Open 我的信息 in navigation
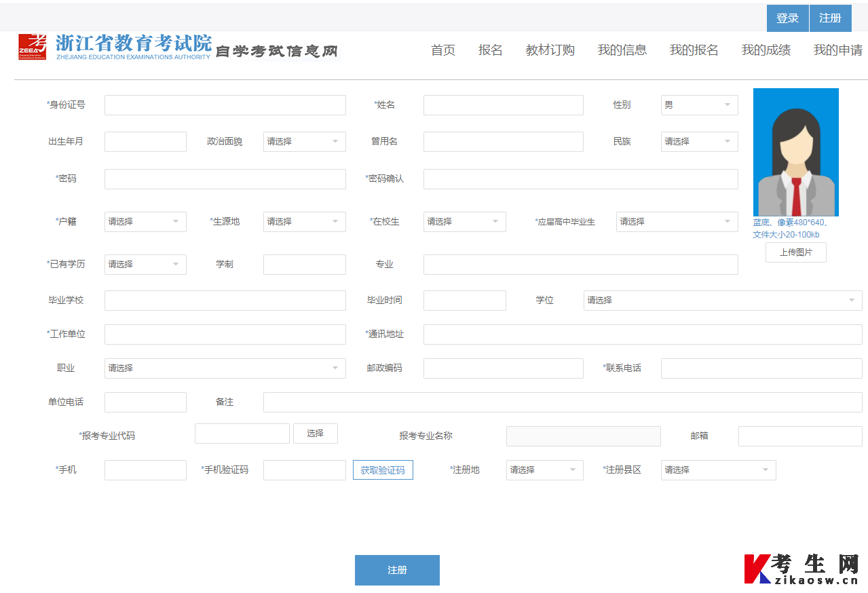The height and width of the screenshot is (593, 868). point(622,50)
